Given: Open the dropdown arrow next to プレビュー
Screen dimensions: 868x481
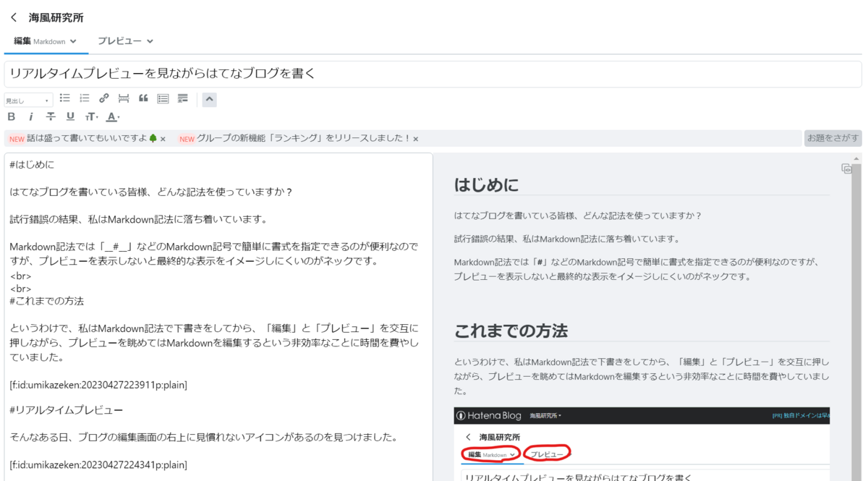Looking at the screenshot, I should pos(150,41).
